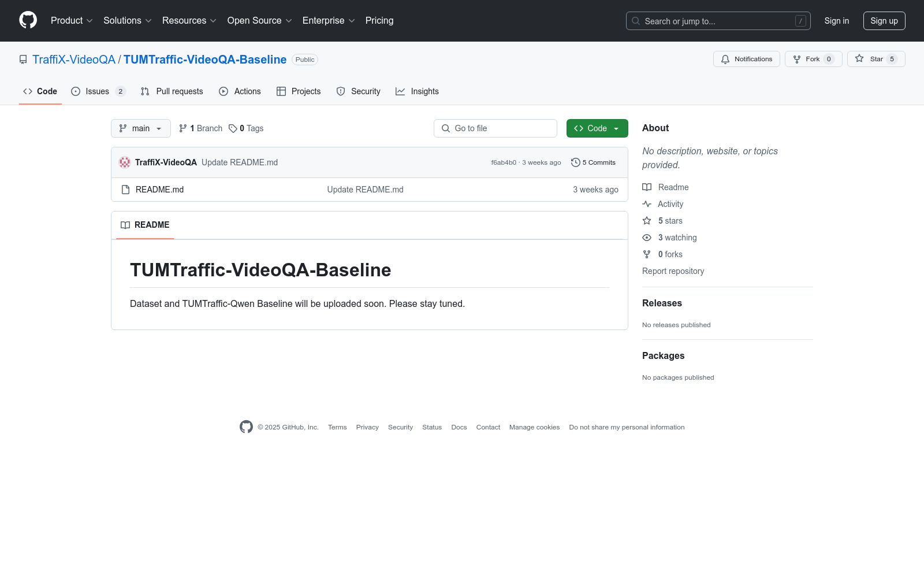Open the Issues tab
Image resolution: width=924 pixels, height=578 pixels.
click(98, 91)
